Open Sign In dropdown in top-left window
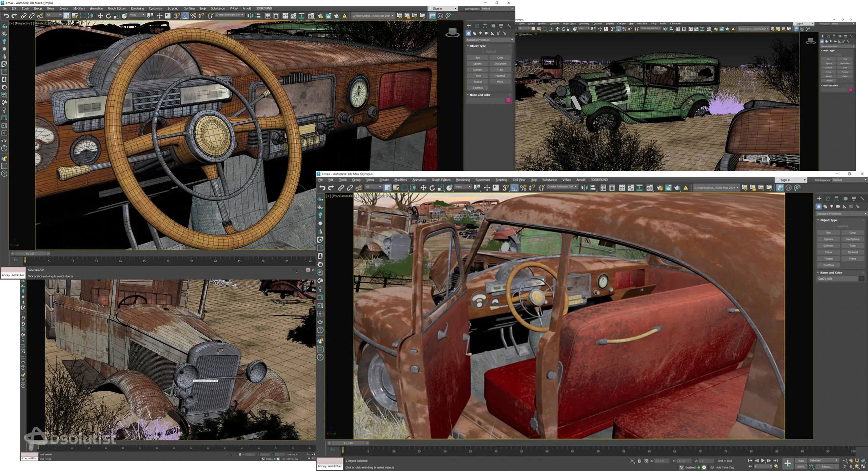 tap(442, 8)
